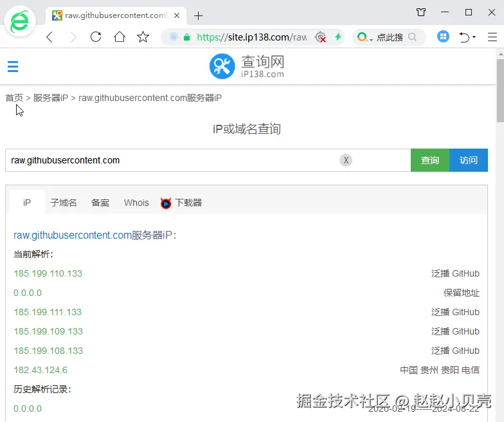Click the 保留地址 label
Viewport: 504px width, 422px height.
tap(462, 293)
